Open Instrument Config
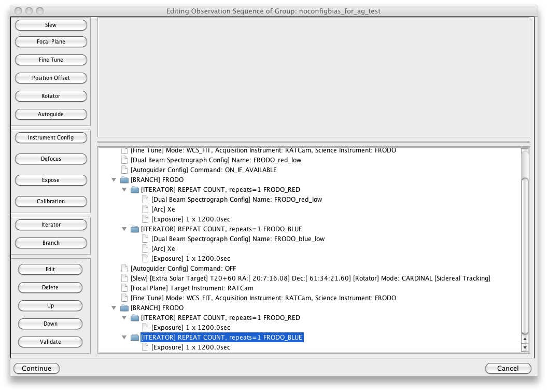The width and height of the screenshot is (548, 392). point(51,138)
